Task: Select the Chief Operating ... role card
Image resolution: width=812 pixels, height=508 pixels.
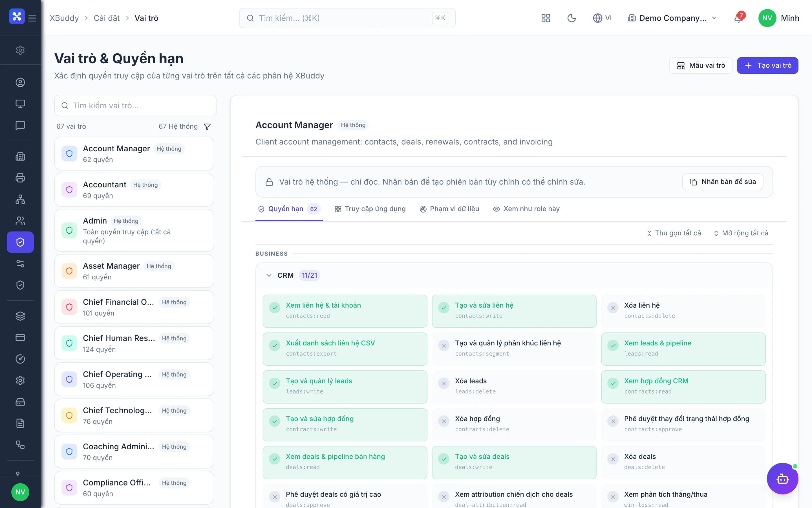Action: point(134,379)
